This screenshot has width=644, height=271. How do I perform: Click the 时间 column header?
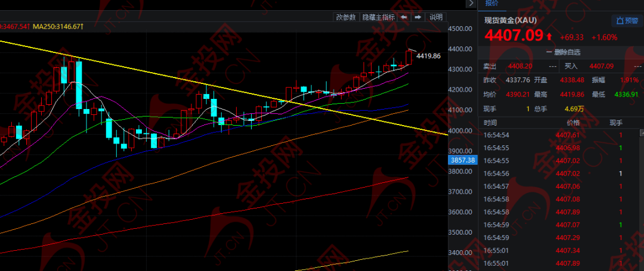point(490,123)
